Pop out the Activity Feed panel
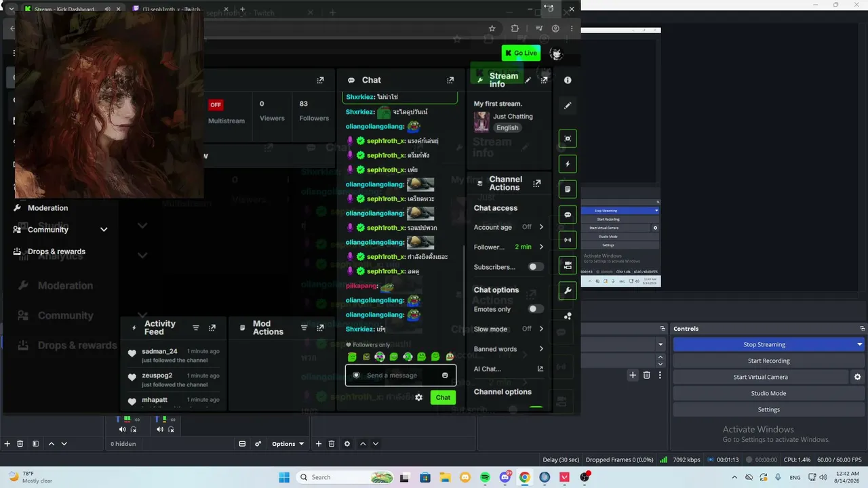 coord(212,328)
